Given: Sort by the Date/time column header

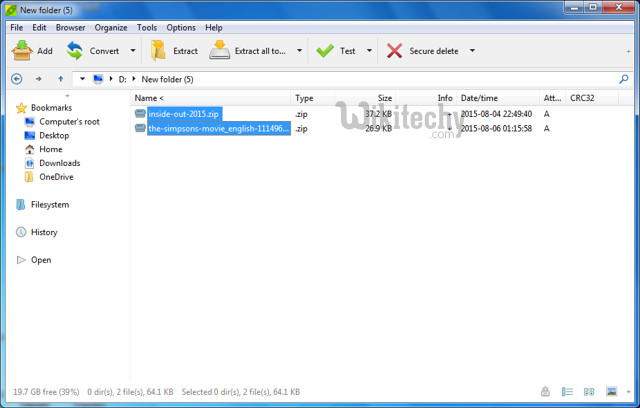Looking at the screenshot, I should coord(498,98).
